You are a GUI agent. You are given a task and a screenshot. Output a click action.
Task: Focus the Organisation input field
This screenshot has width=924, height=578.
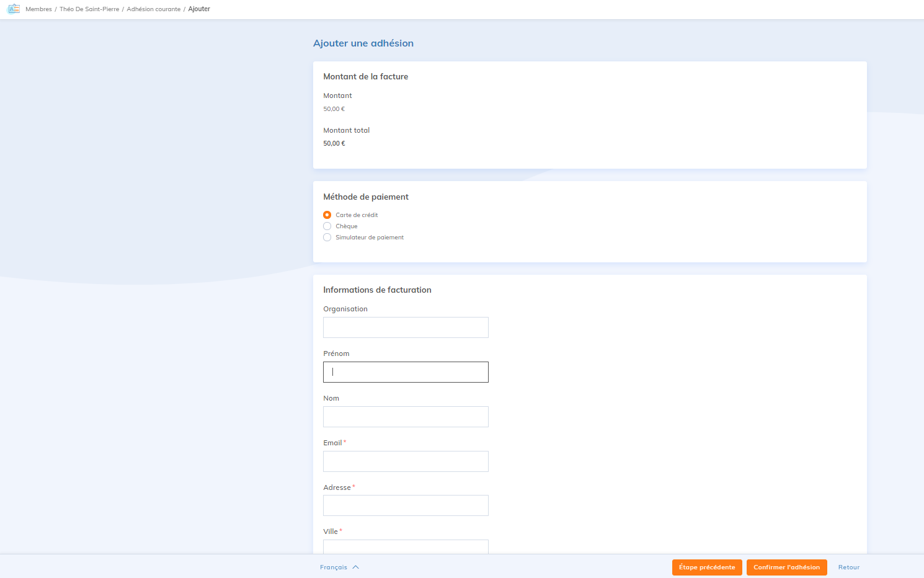coord(406,327)
